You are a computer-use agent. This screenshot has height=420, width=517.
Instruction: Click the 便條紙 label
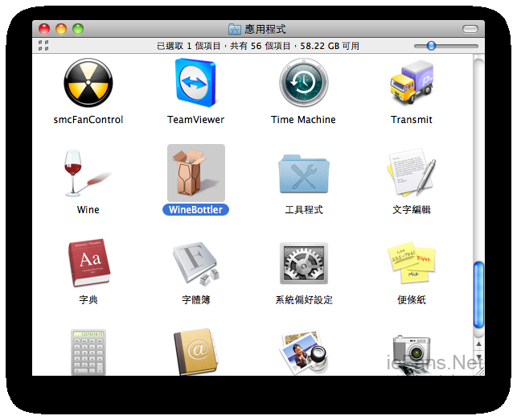coord(412,299)
